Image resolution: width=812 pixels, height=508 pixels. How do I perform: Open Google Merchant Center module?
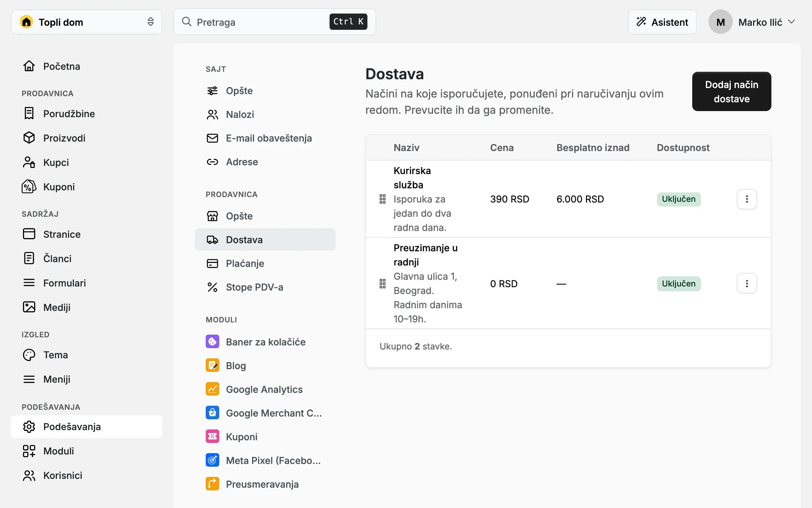[265, 413]
